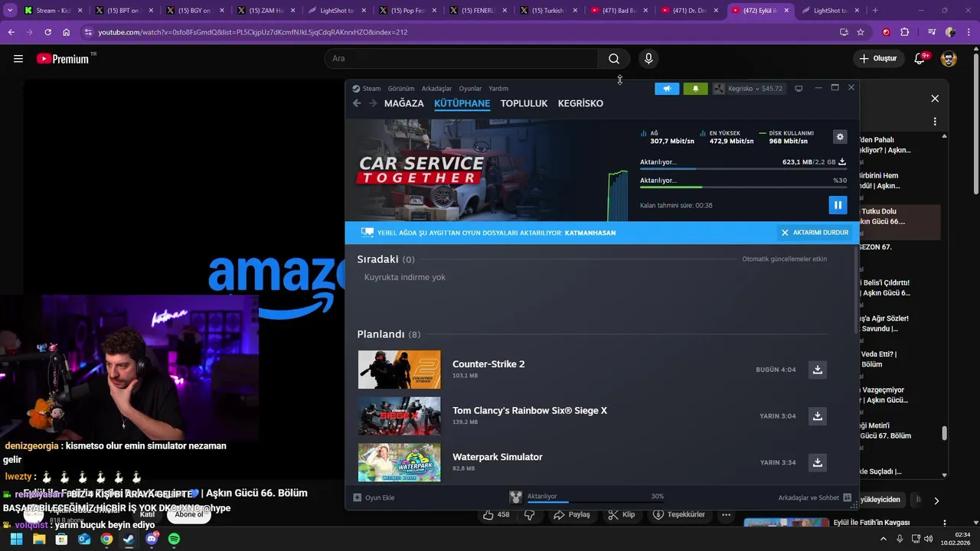This screenshot has height=551, width=980.
Task: Reload the Chrome page
Action: [47, 32]
